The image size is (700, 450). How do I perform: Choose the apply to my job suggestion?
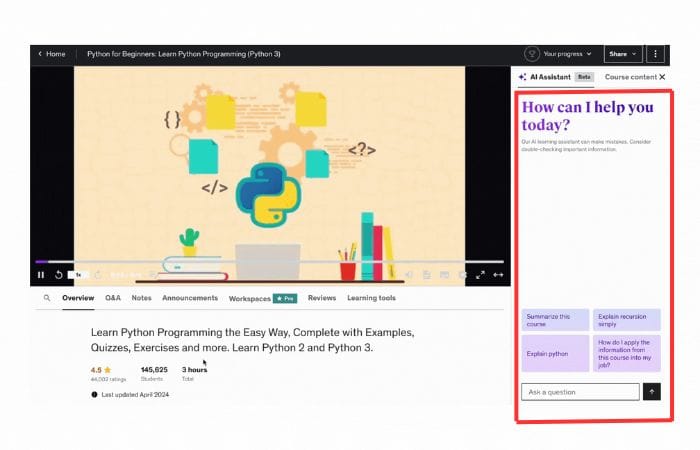(627, 354)
